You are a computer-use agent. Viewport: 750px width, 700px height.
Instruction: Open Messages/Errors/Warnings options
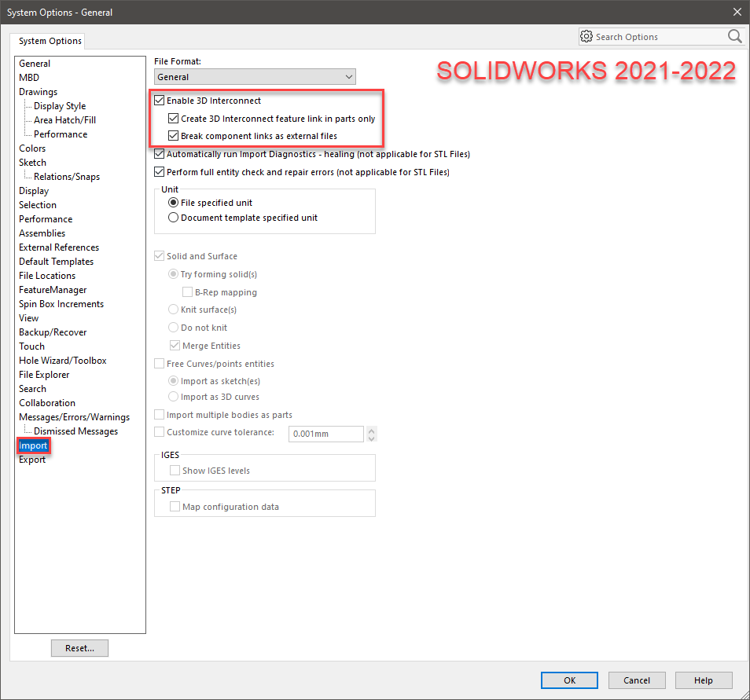pos(74,417)
